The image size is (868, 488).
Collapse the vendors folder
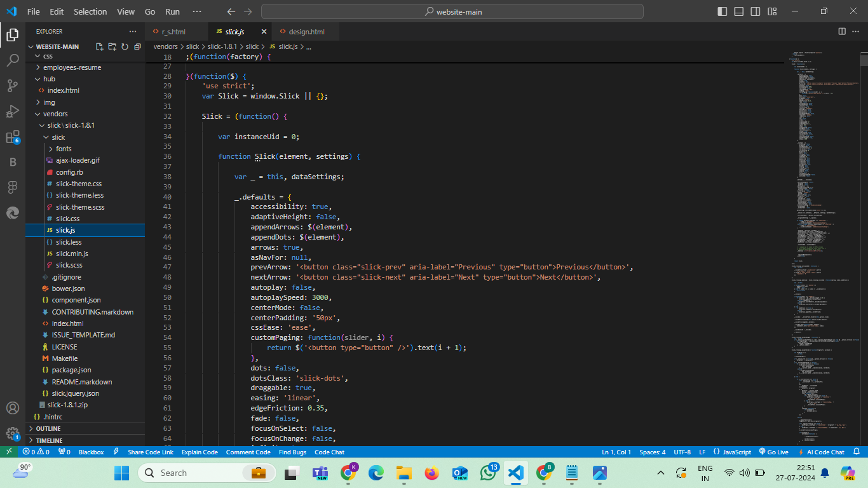(55, 114)
